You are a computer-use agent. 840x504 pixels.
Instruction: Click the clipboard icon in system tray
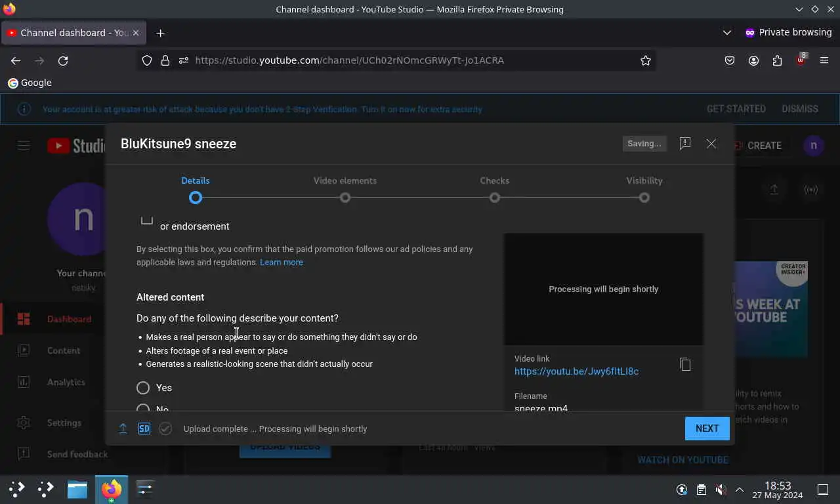click(x=702, y=490)
